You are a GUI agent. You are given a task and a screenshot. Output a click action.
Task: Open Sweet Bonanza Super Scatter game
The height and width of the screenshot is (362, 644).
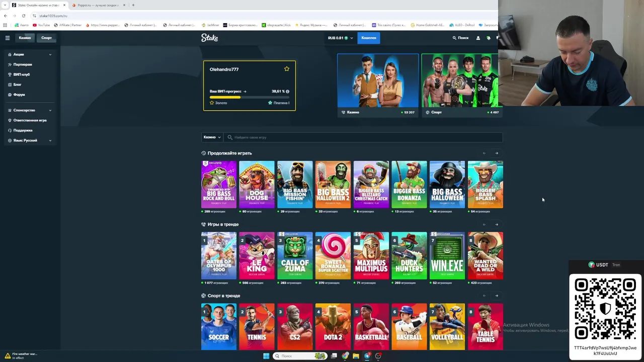click(333, 256)
